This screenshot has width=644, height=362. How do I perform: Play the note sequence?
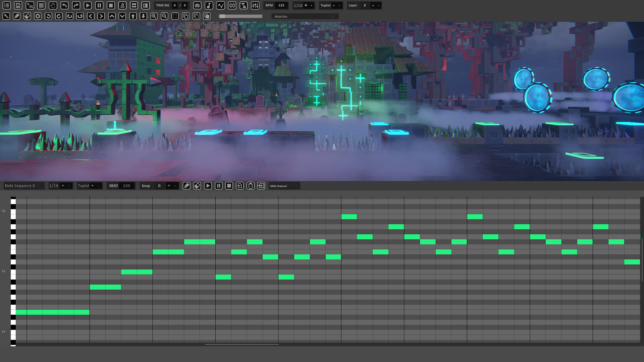pyautogui.click(x=208, y=185)
